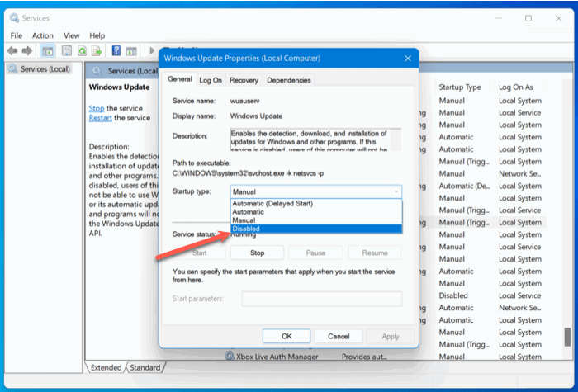Image resolution: width=578 pixels, height=392 pixels.
Task: Click the Stop service button
Action: (257, 253)
